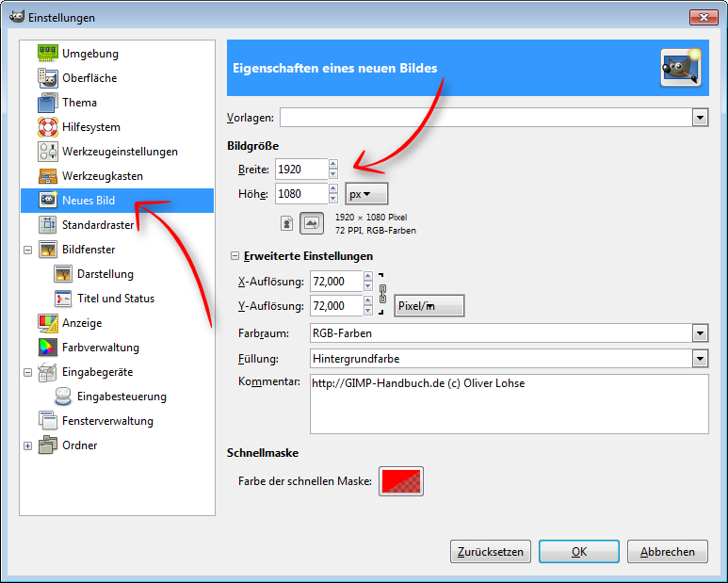
Task: Select Titel und Status entry
Action: pos(116,299)
